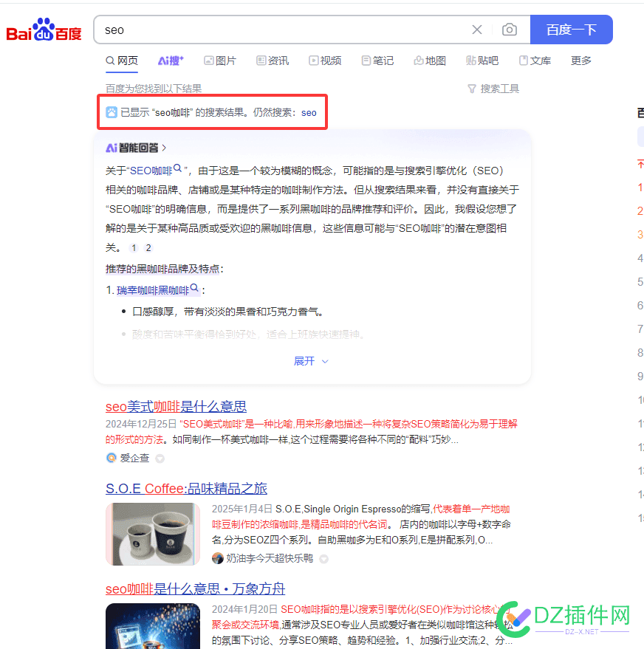Viewport: 644px width, 649px height.
Task: Show 更多 search categories
Action: (580, 61)
